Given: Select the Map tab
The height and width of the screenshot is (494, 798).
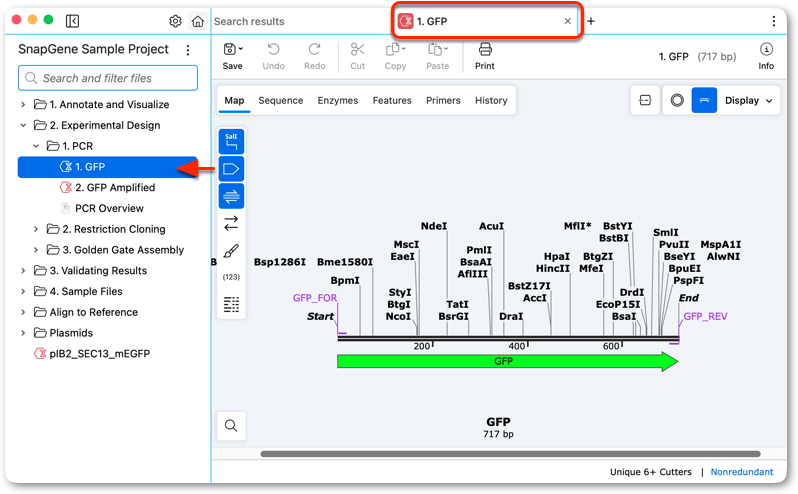Looking at the screenshot, I should 235,100.
